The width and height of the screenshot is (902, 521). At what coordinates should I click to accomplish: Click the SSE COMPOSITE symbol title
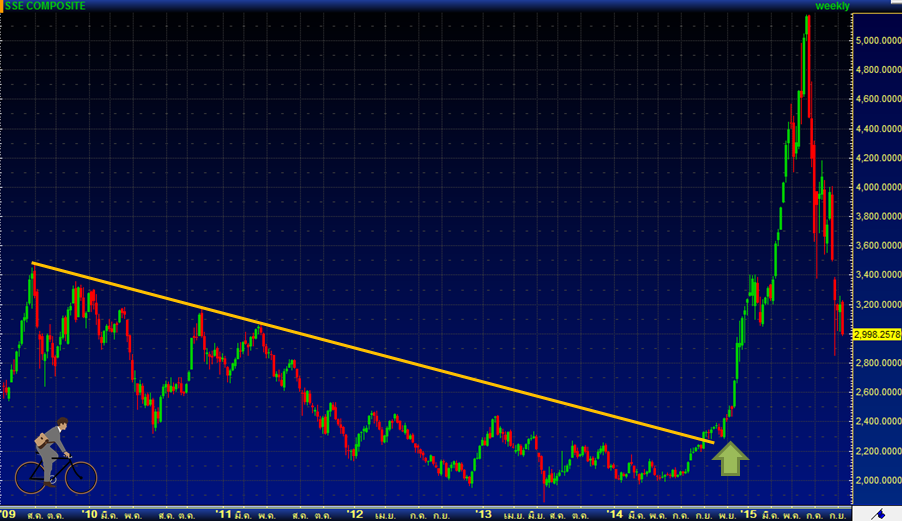[47, 6]
